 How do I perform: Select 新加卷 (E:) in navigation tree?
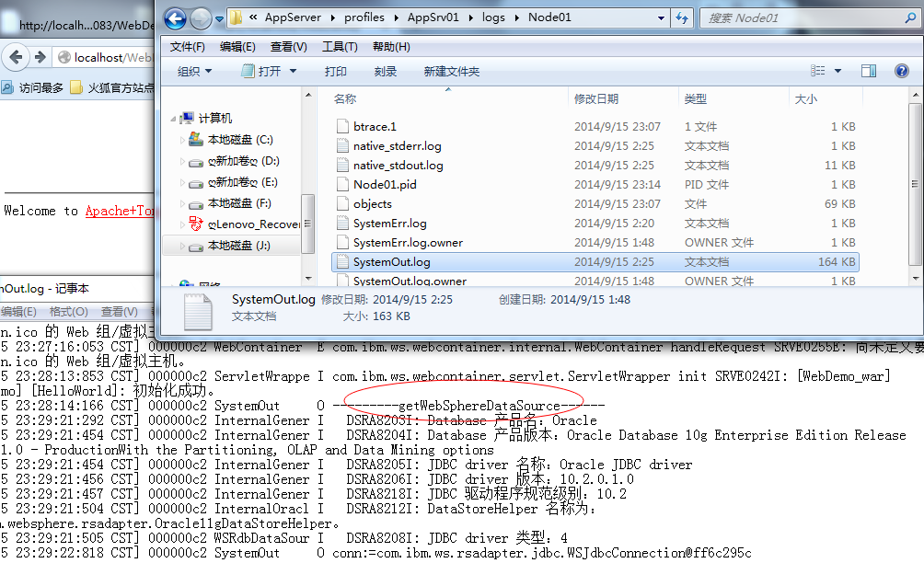(x=242, y=182)
